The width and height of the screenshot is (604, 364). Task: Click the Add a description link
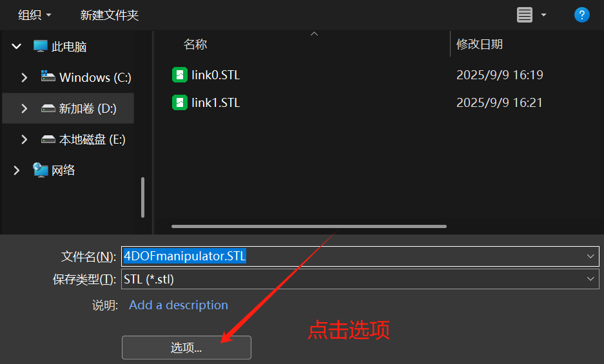(179, 305)
